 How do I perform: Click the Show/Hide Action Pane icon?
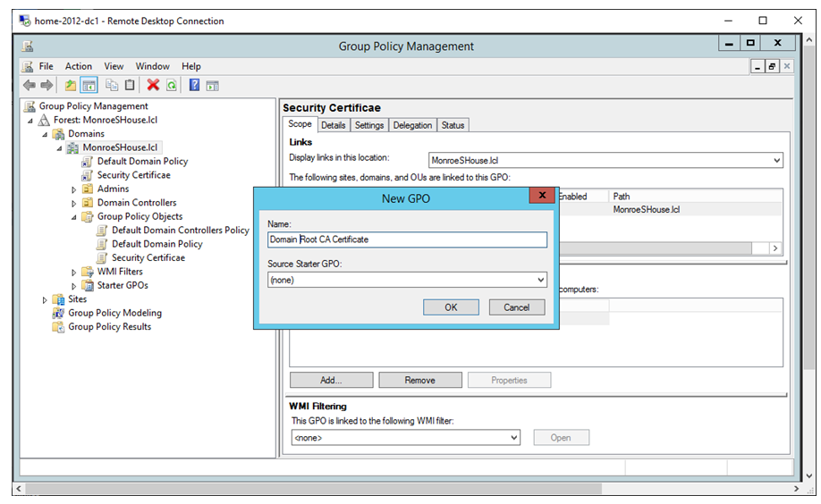tap(212, 85)
